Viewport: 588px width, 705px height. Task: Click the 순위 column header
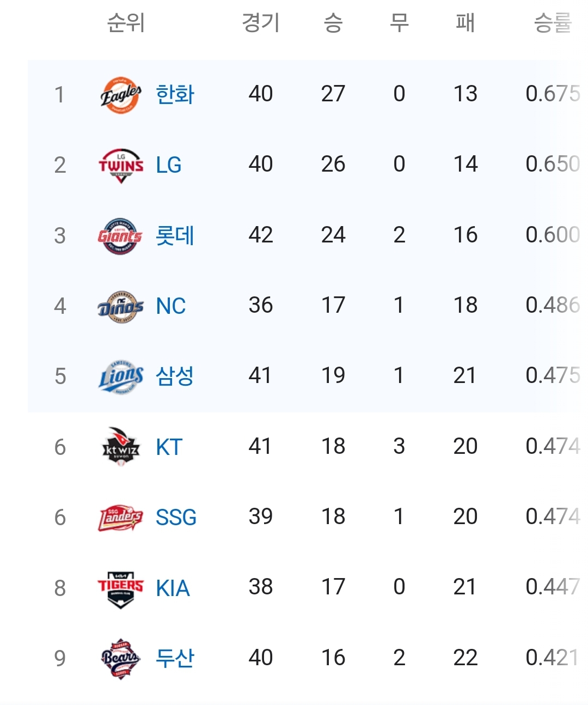point(126,23)
